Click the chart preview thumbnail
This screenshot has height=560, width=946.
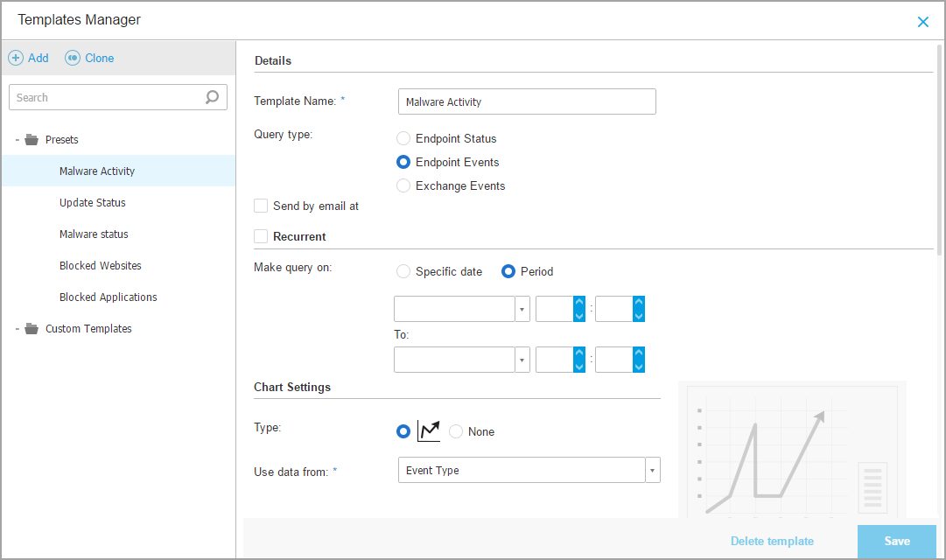(791, 450)
